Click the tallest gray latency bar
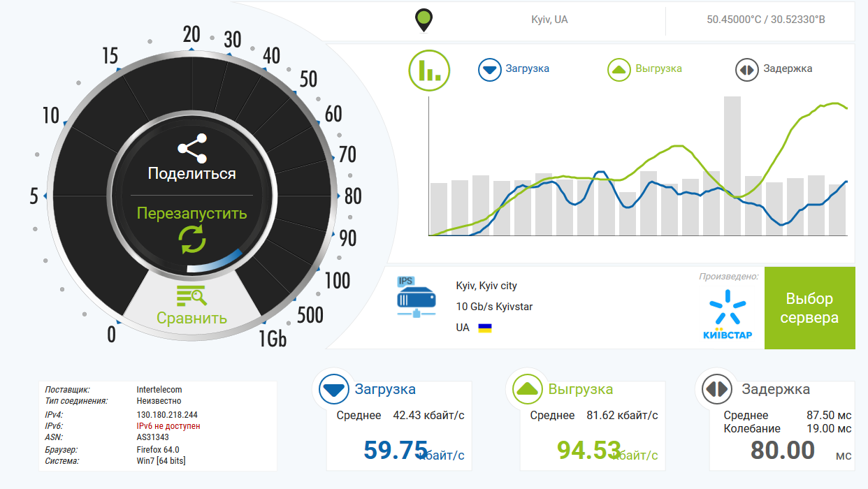 coord(732,166)
